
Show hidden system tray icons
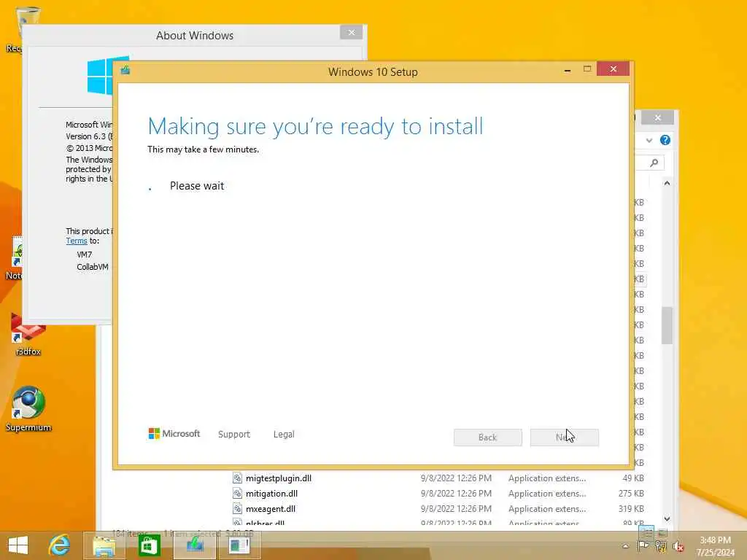[x=625, y=546]
